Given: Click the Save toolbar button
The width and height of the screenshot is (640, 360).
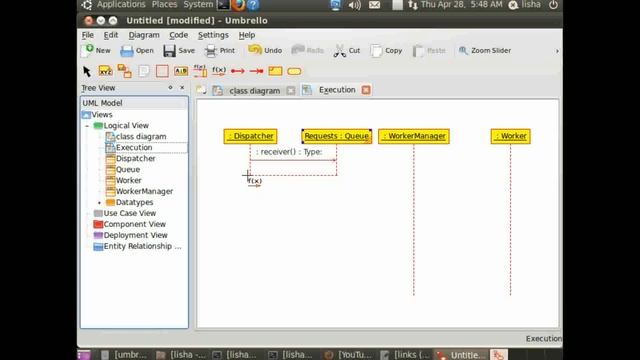Looking at the screenshot, I should pyautogui.click(x=179, y=51).
